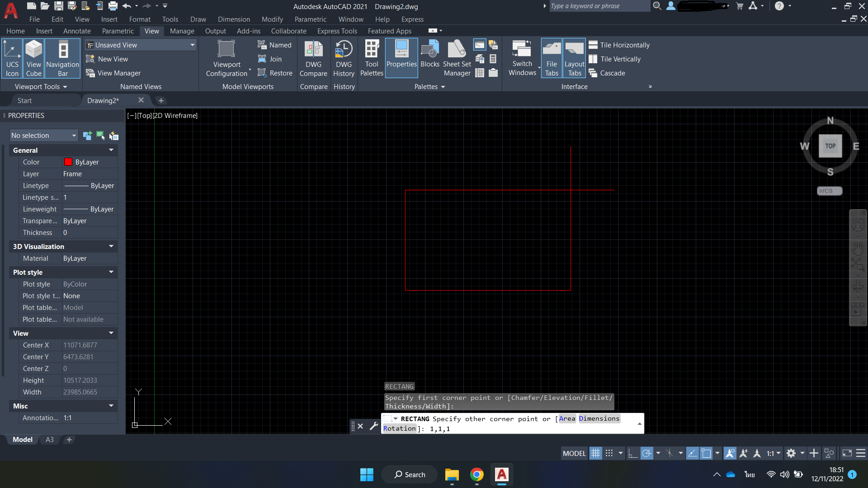Open the WCS dropdown under ViewCube
The width and height of the screenshot is (868, 488).
tap(830, 191)
